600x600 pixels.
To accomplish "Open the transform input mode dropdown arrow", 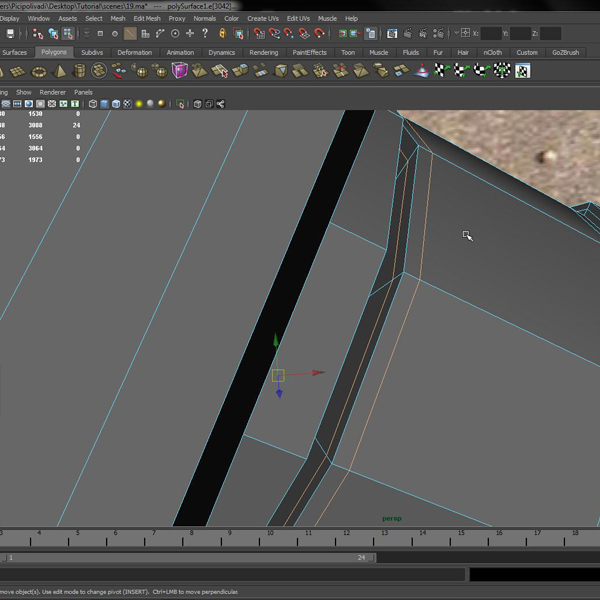I will [x=456, y=33].
